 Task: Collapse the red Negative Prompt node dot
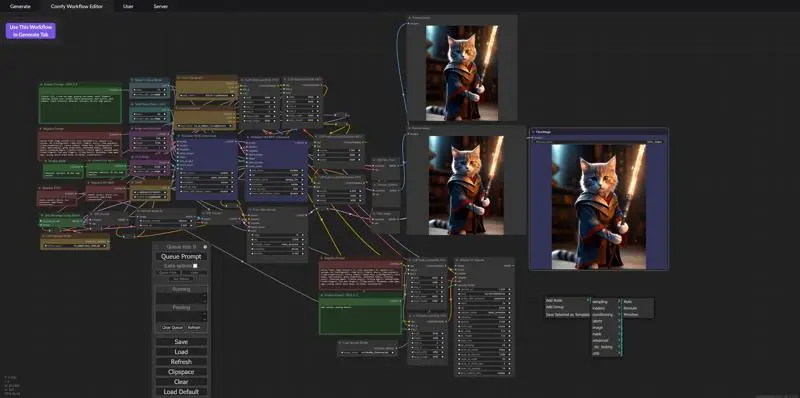pos(41,129)
